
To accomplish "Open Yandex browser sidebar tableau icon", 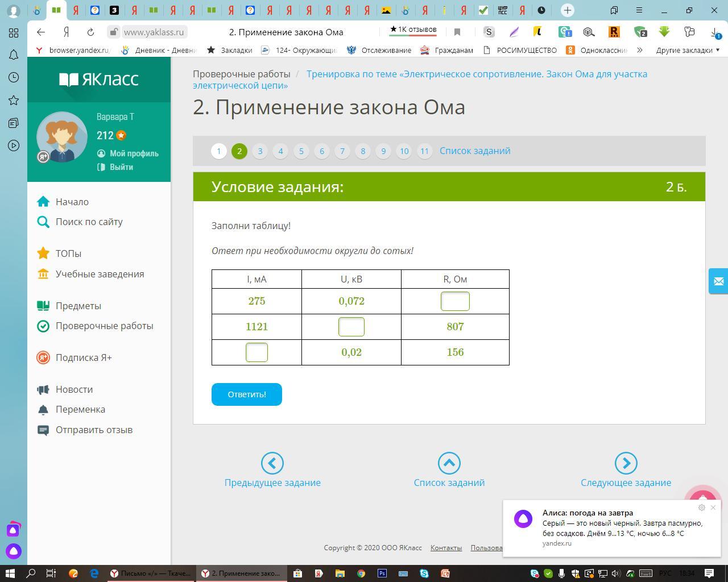I will 14,32.
